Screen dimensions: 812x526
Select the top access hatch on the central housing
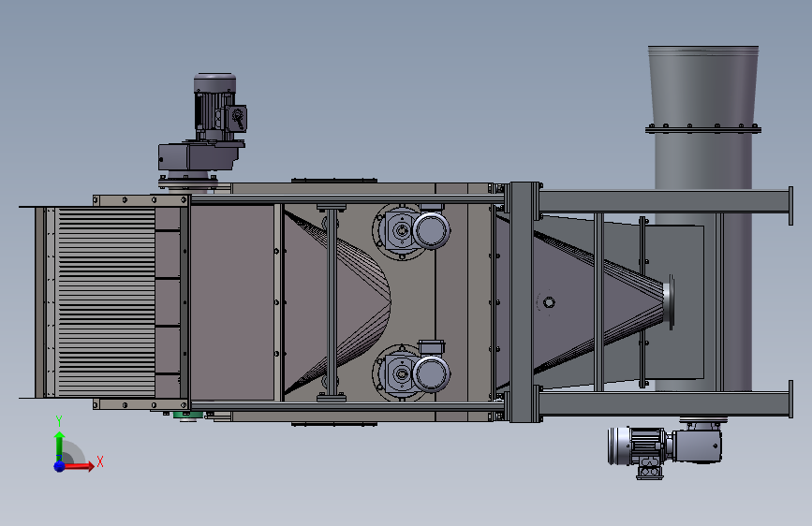(334, 180)
